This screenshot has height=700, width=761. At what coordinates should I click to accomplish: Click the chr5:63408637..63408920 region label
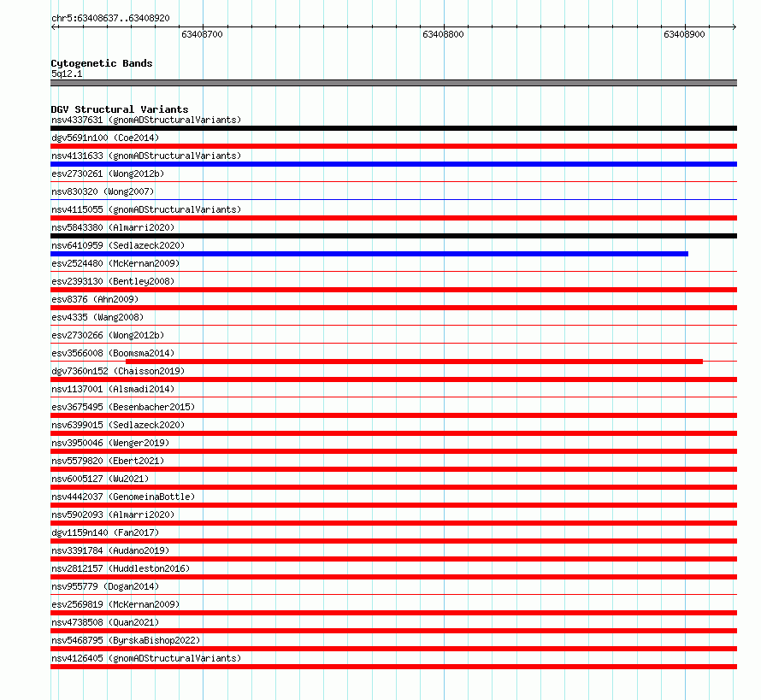pos(110,18)
